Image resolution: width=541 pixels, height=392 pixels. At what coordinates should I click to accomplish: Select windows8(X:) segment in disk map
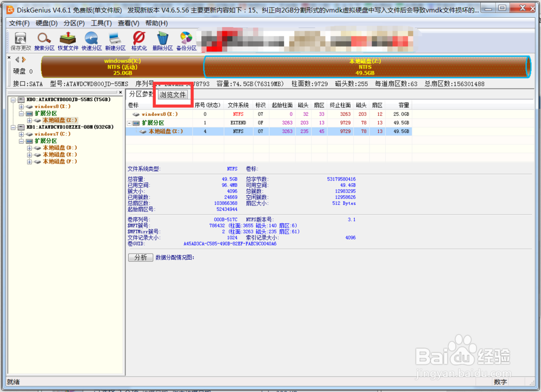(122, 67)
